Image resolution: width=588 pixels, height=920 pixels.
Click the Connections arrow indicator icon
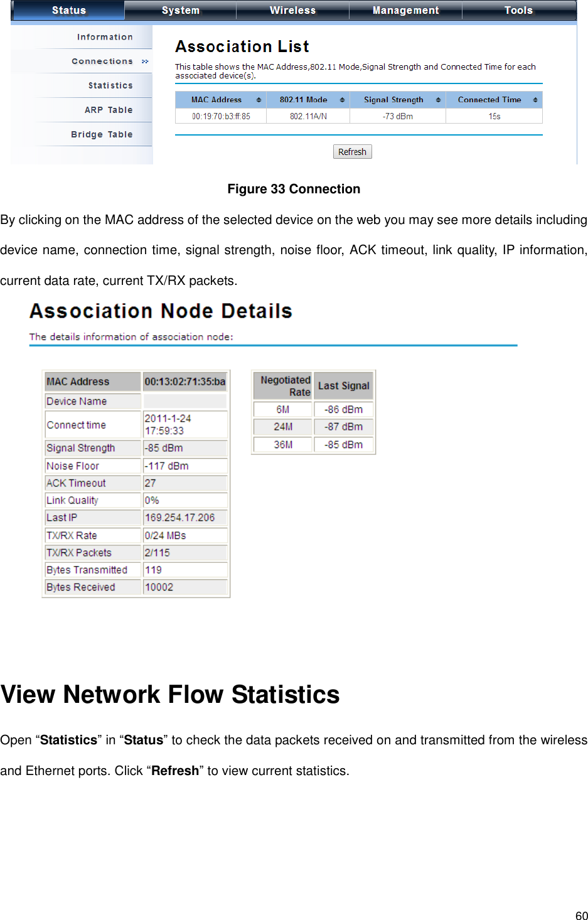[x=145, y=62]
